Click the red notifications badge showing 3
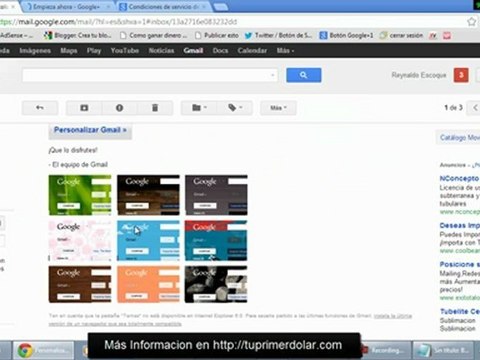480x360 pixels. click(461, 75)
